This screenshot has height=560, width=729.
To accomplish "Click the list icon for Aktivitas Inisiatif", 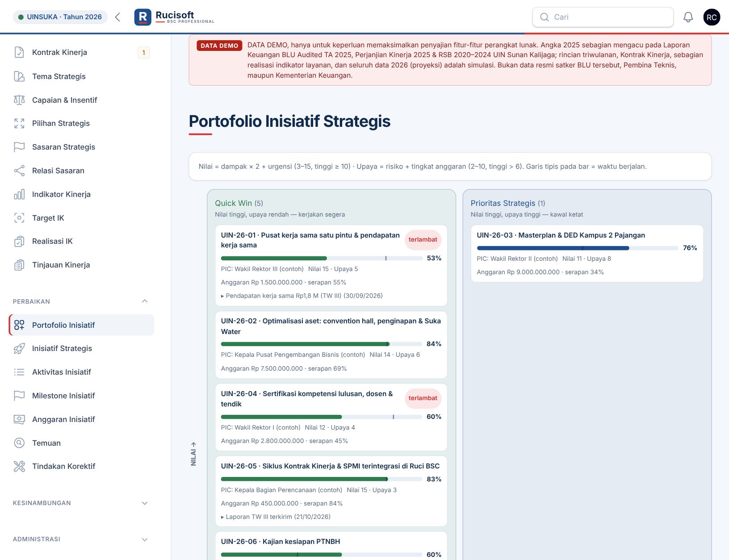I will 19,372.
